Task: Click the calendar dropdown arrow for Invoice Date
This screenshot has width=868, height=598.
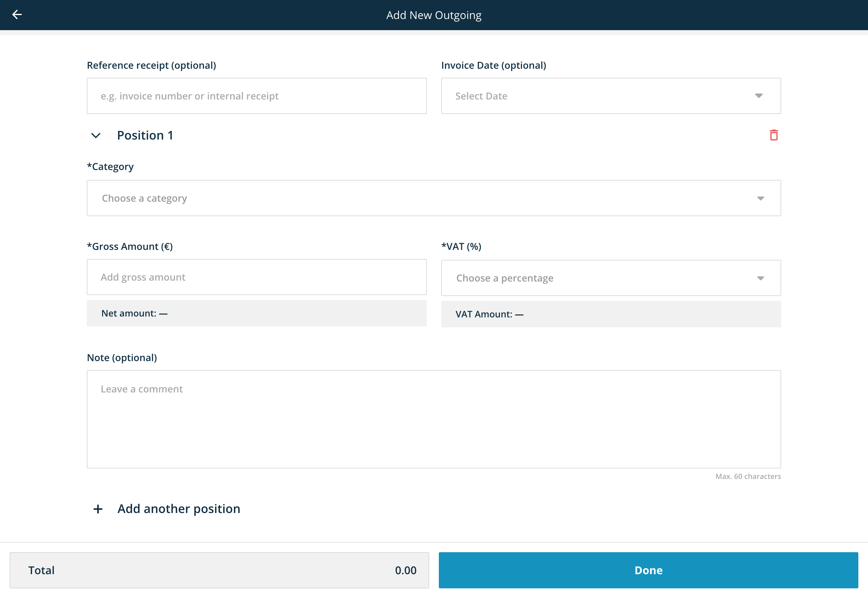Action: [758, 96]
